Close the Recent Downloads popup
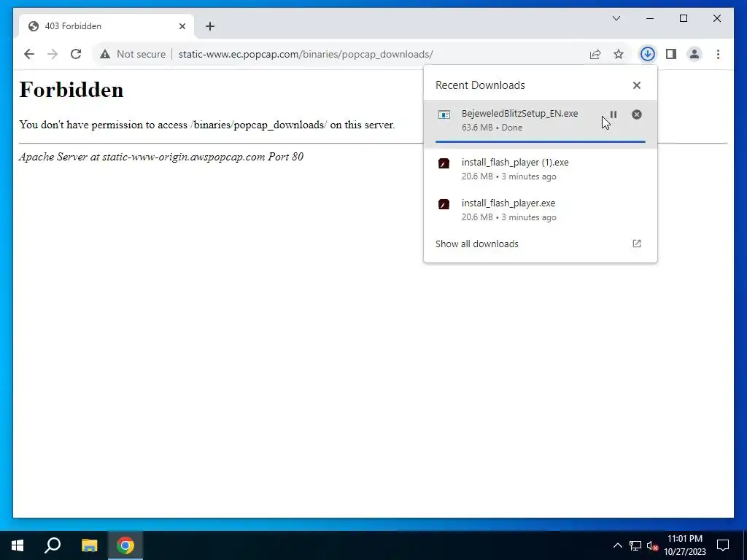 pos(636,85)
